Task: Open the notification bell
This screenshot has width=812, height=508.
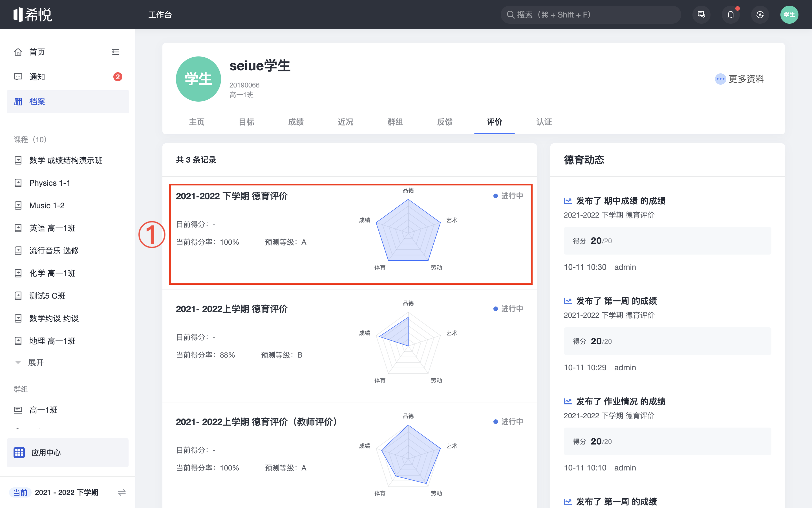Action: tap(731, 15)
